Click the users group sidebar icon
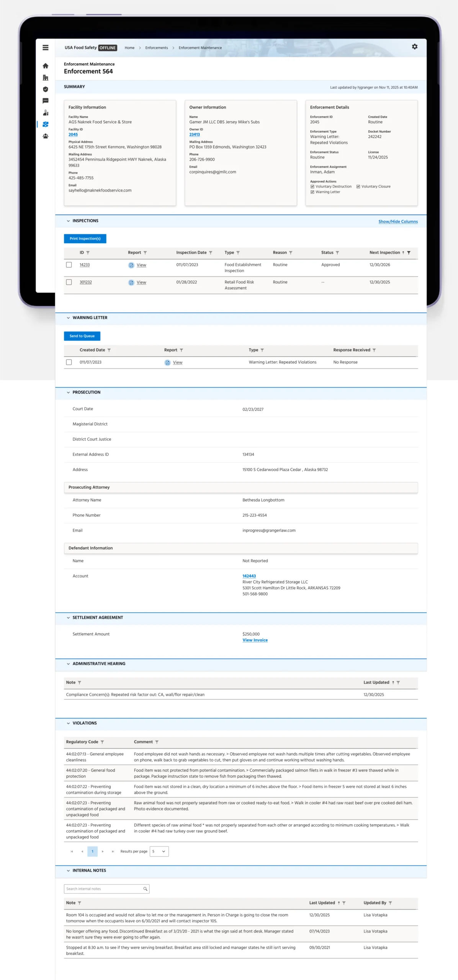Screen dimensions: 458x980 (45, 136)
